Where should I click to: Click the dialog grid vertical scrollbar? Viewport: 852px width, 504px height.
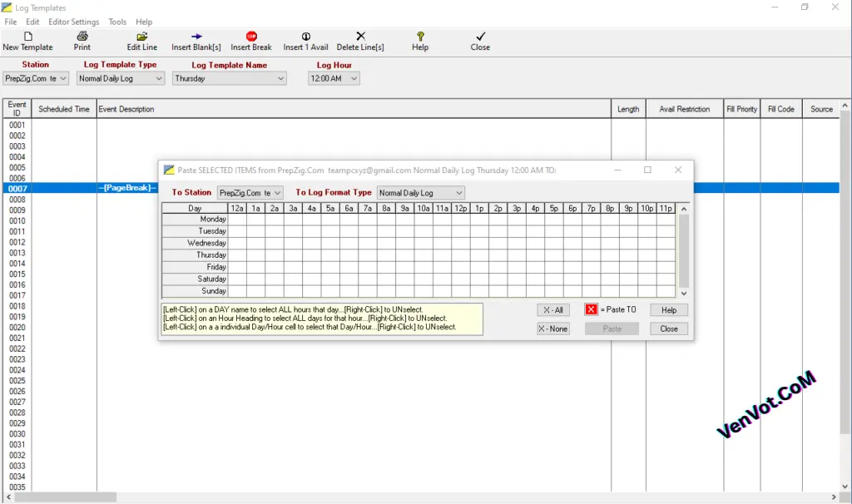[684, 251]
